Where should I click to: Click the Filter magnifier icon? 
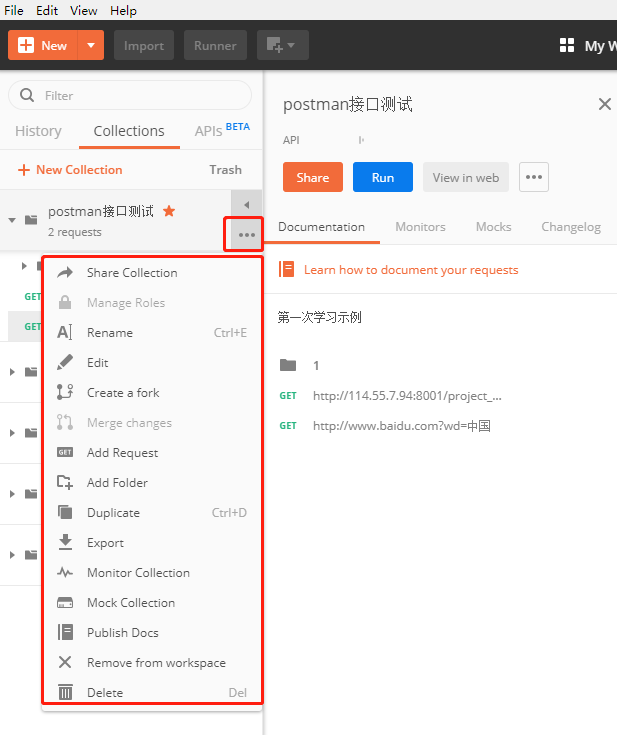coord(27,95)
